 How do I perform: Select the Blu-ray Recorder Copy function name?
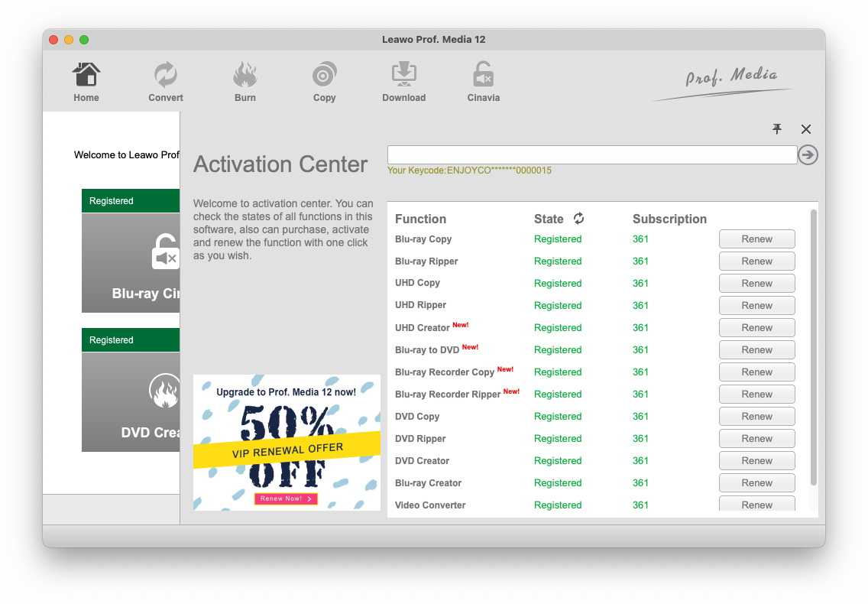coord(444,372)
